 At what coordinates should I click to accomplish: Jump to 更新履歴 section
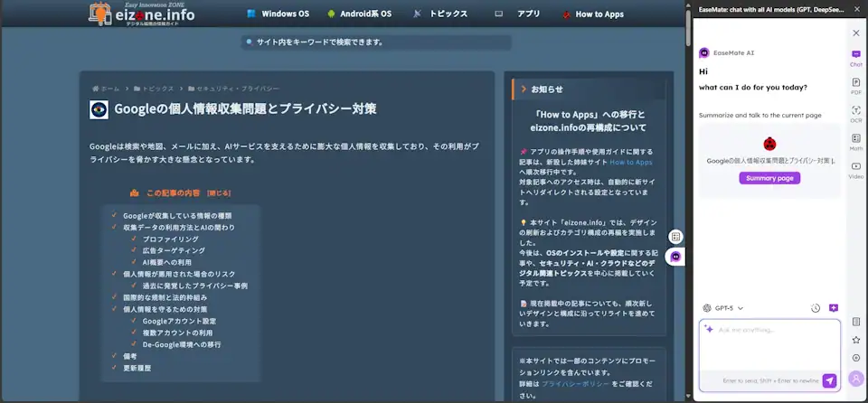click(137, 368)
